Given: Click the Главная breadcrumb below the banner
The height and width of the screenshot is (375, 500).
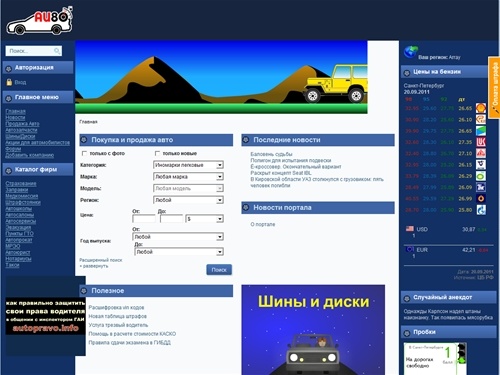Looking at the screenshot, I should point(88,122).
